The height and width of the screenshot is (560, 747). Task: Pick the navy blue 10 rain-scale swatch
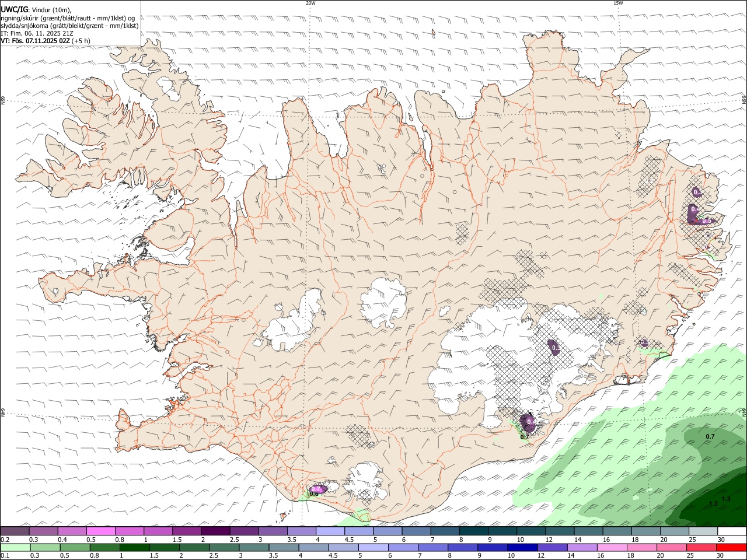[522, 548]
